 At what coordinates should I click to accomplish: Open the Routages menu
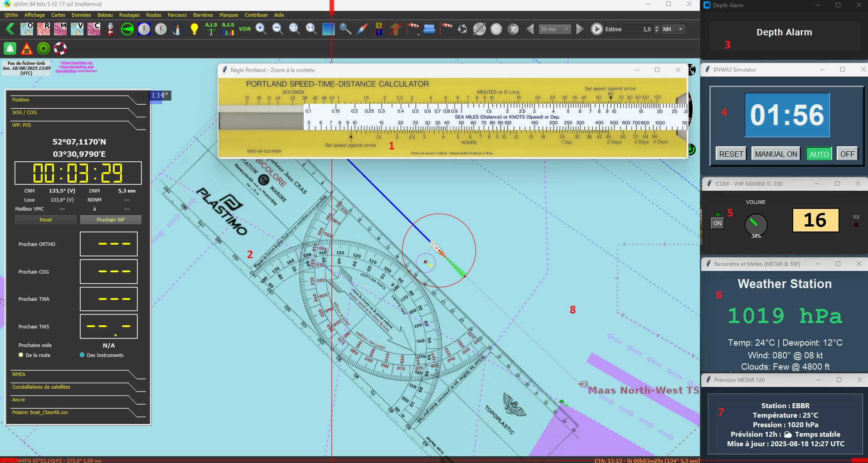[x=129, y=15]
